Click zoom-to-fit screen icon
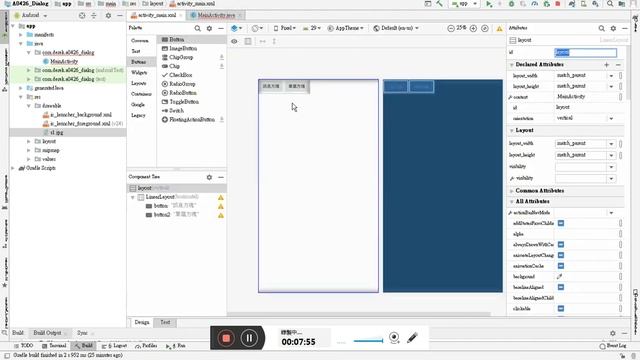 point(484,28)
